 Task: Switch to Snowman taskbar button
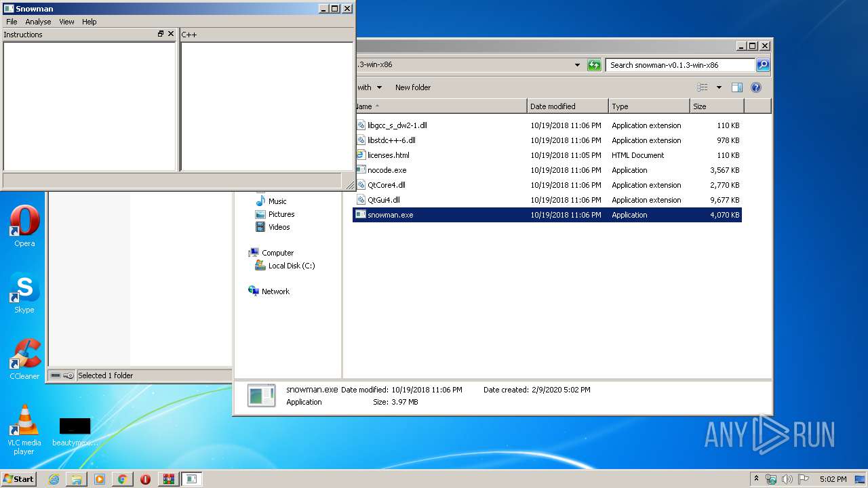click(x=191, y=479)
